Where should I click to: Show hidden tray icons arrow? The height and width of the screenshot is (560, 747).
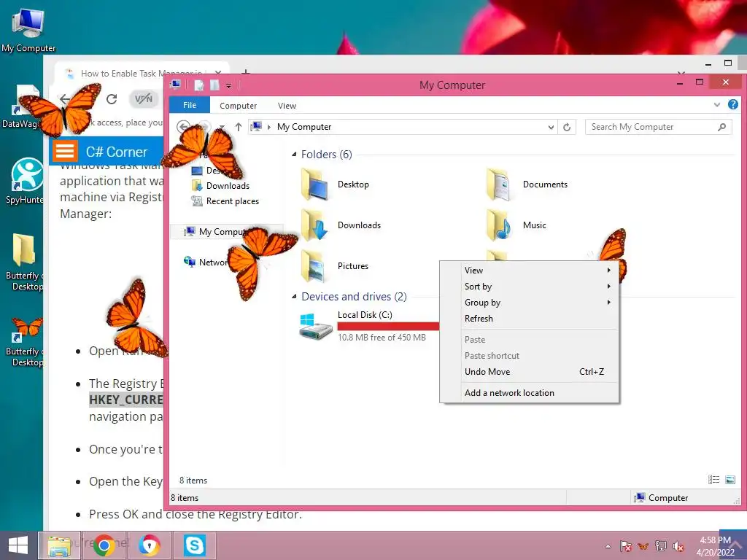point(608,546)
